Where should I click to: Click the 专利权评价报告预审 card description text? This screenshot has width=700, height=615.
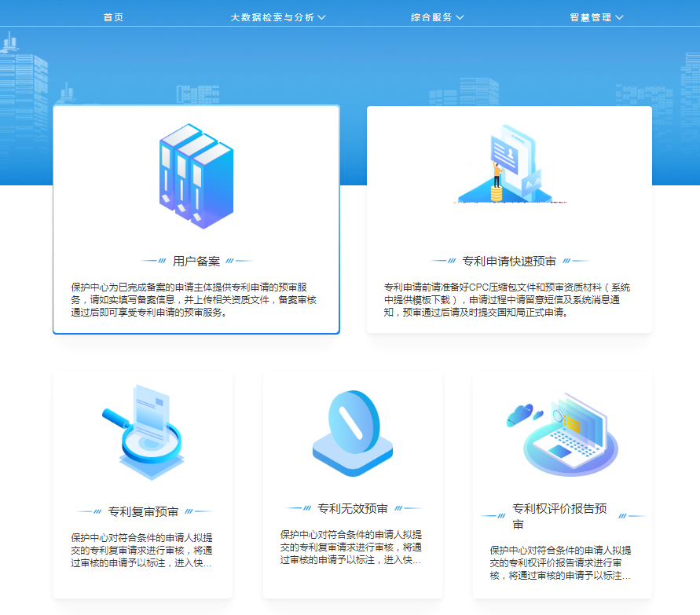tap(561, 563)
